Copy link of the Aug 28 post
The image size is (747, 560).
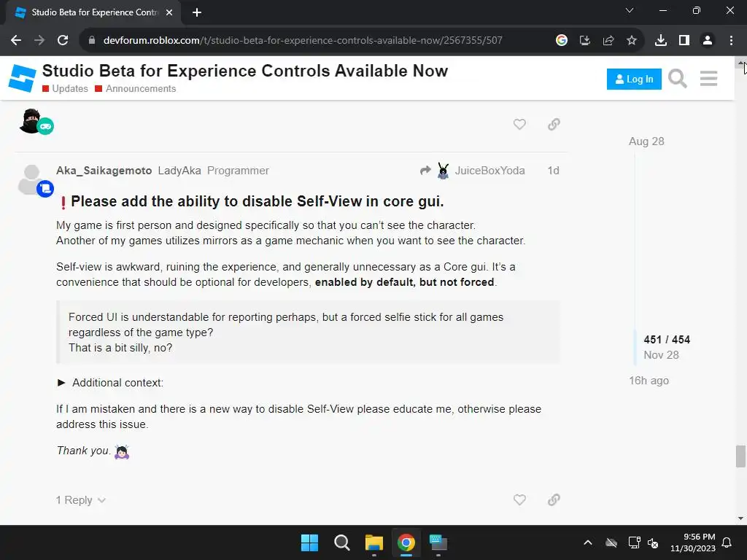(x=554, y=124)
